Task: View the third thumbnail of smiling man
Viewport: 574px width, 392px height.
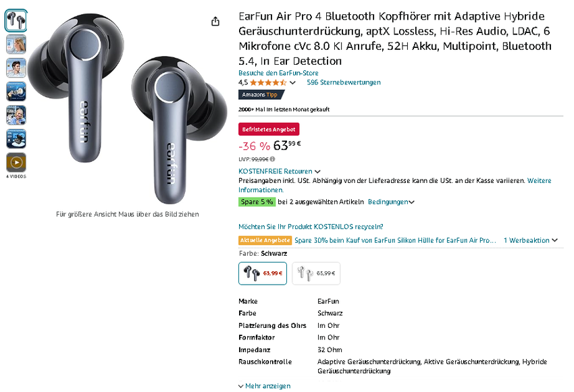Action: 16,68
